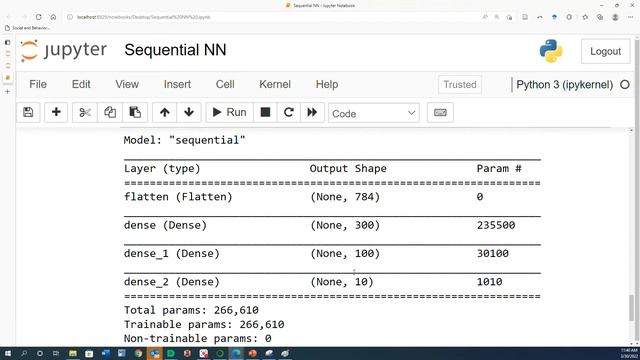The height and width of the screenshot is (360, 640).
Task: Open the Cell menu
Action: [x=225, y=84]
